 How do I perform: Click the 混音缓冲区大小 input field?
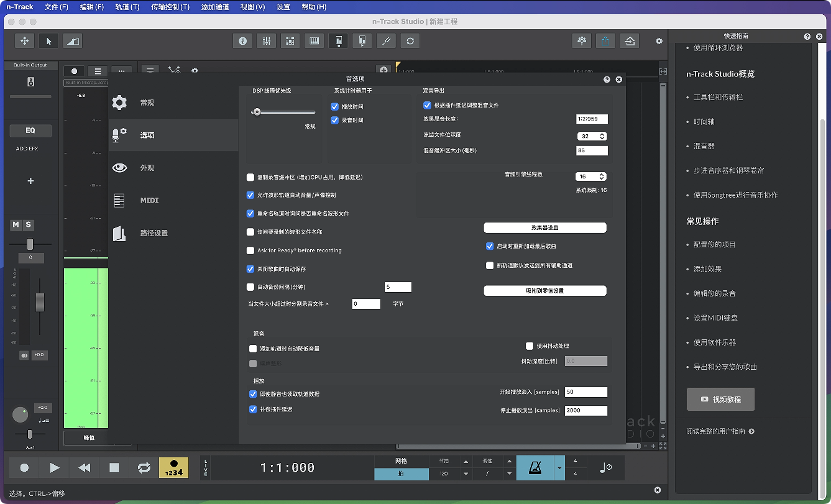tap(591, 150)
